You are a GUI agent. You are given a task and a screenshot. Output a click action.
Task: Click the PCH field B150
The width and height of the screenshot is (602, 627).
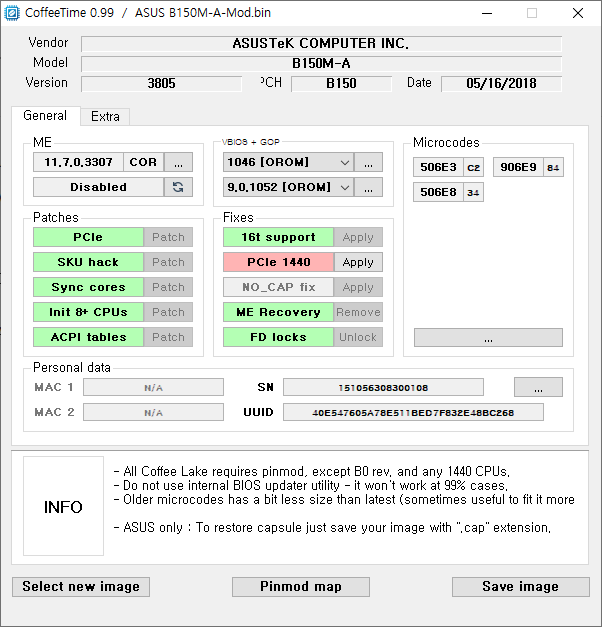pos(341,84)
